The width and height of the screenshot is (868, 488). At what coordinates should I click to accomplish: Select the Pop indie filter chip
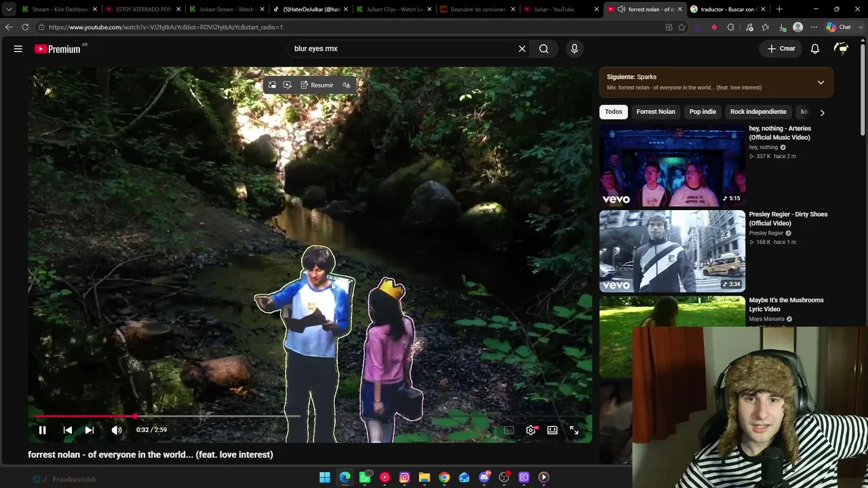point(703,112)
